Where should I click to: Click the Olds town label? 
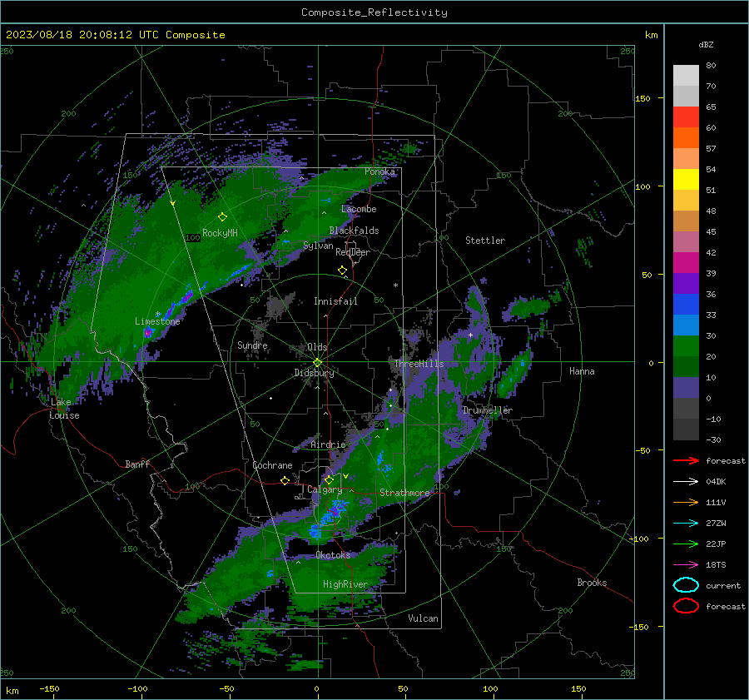coord(317,347)
